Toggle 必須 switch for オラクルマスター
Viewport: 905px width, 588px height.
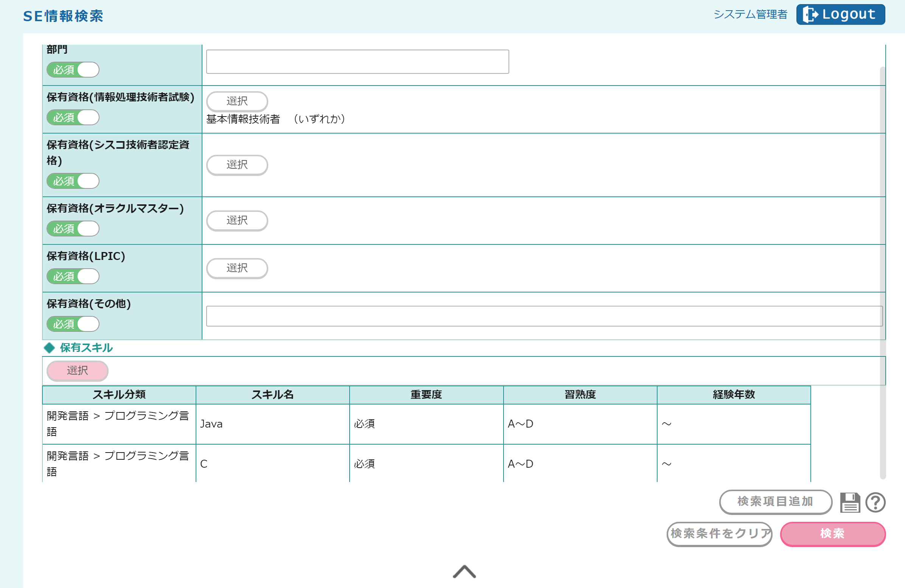coord(73,229)
